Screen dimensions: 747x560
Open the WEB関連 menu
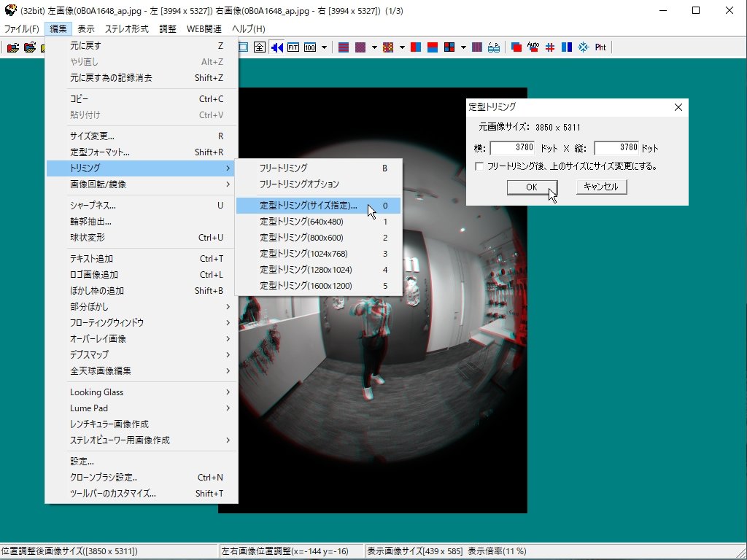[204, 29]
